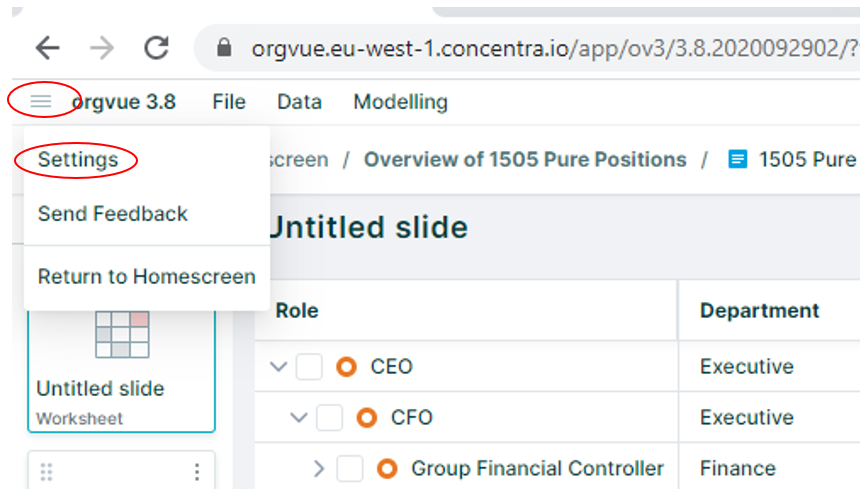Open the slide's three-dot options menu
This screenshot has width=860, height=491.
coord(197,471)
